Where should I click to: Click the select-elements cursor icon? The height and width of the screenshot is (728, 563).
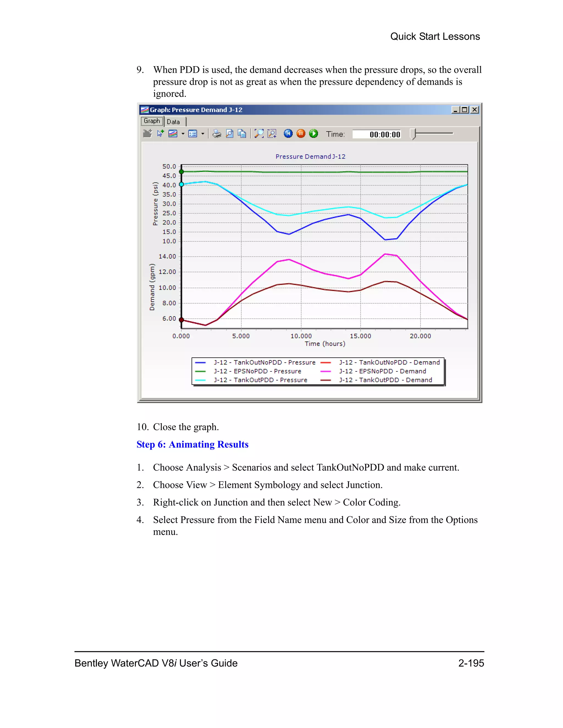161,134
